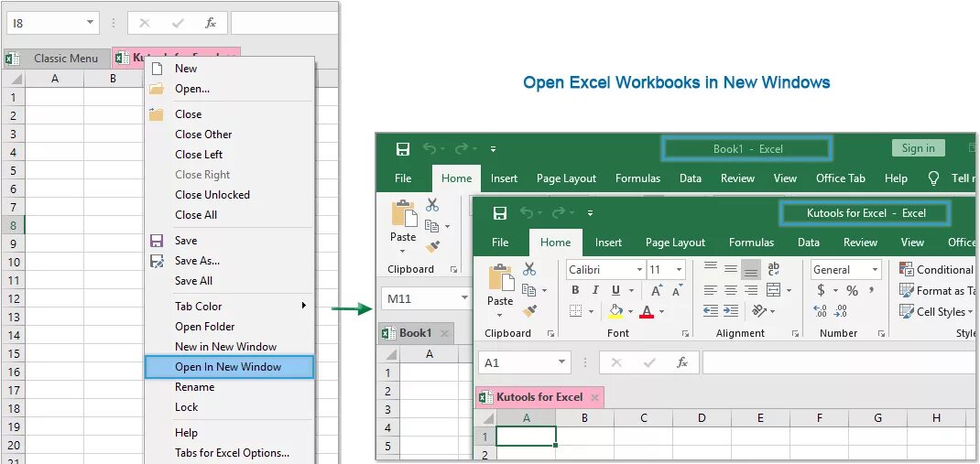980x464 pixels.
Task: Click the Orientation text-angle icon
Action: coord(759,310)
